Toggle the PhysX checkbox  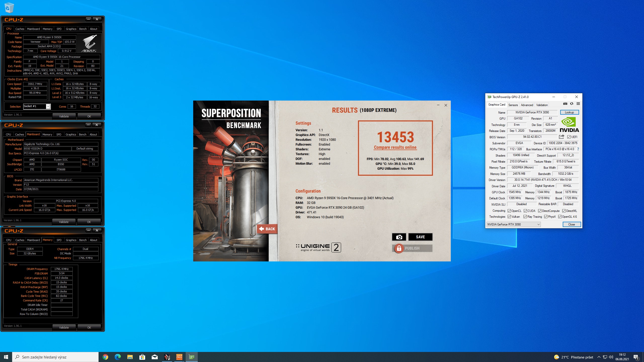[x=546, y=216]
